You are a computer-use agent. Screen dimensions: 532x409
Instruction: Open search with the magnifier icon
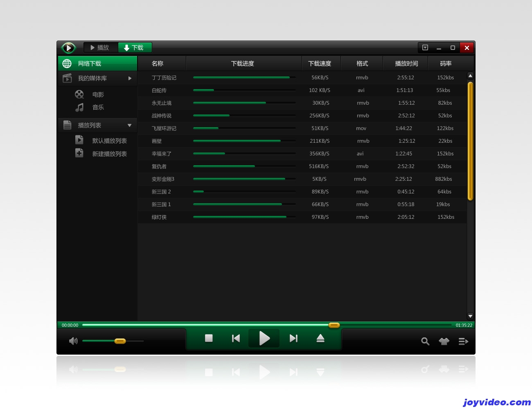[425, 341]
